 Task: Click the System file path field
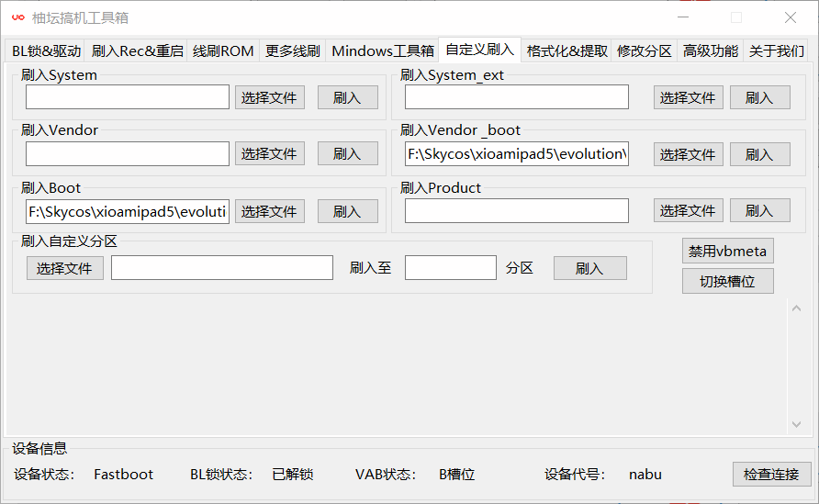pyautogui.click(x=128, y=97)
